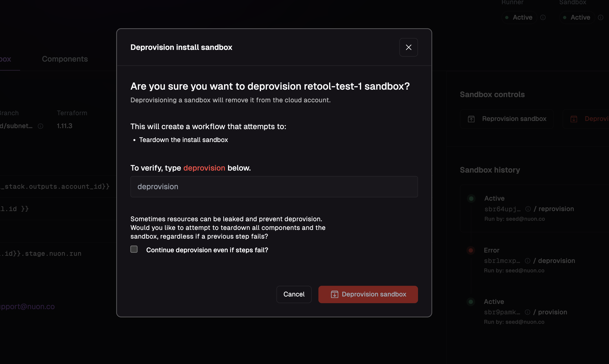Click info icon beside sbr64upj run ID
The height and width of the screenshot is (364, 609).
tap(528, 209)
